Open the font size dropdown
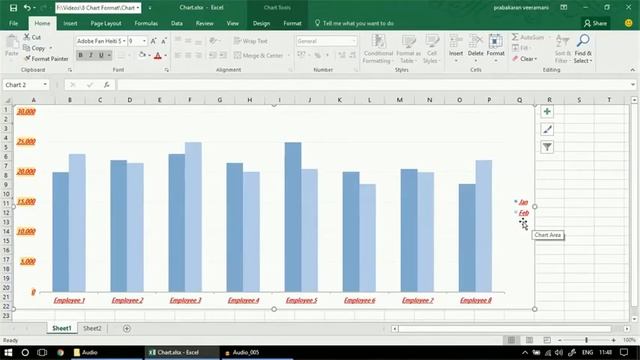640x360 pixels. (144, 41)
